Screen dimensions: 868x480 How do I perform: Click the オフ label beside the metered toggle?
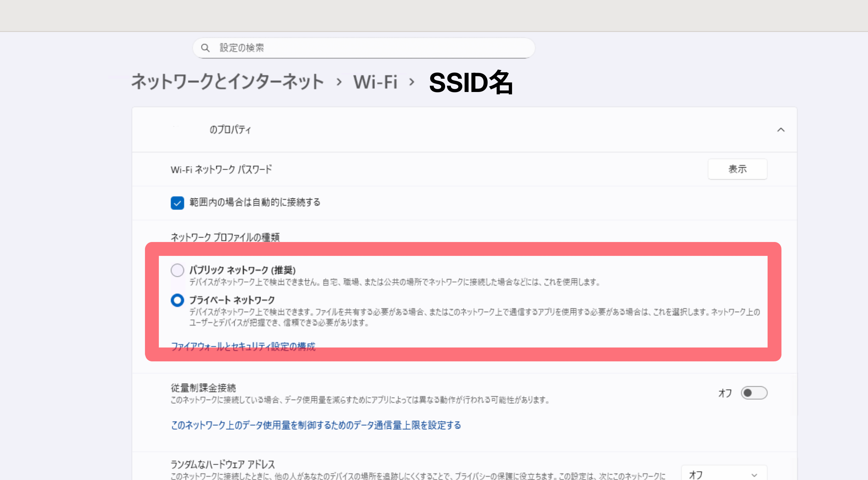click(x=725, y=393)
